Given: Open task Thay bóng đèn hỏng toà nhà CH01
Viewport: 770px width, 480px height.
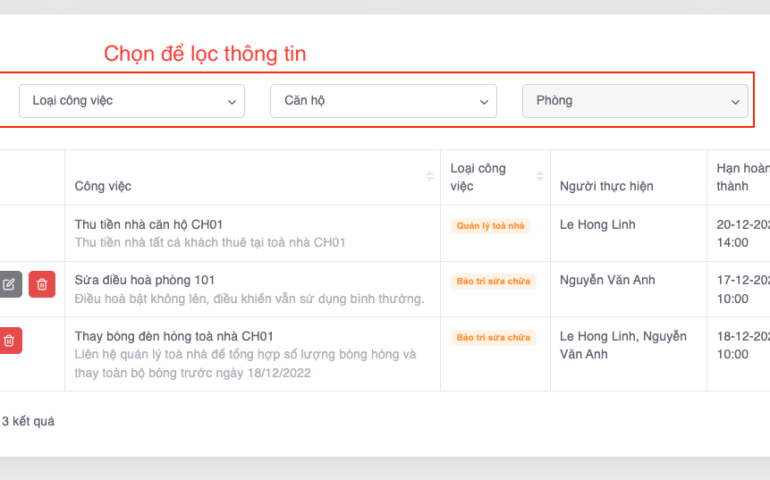Looking at the screenshot, I should click(174, 336).
